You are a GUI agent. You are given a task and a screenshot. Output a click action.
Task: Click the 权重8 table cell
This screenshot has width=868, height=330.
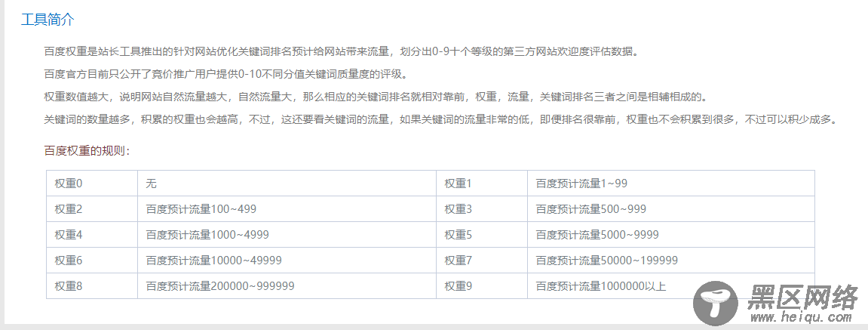pyautogui.click(x=92, y=286)
